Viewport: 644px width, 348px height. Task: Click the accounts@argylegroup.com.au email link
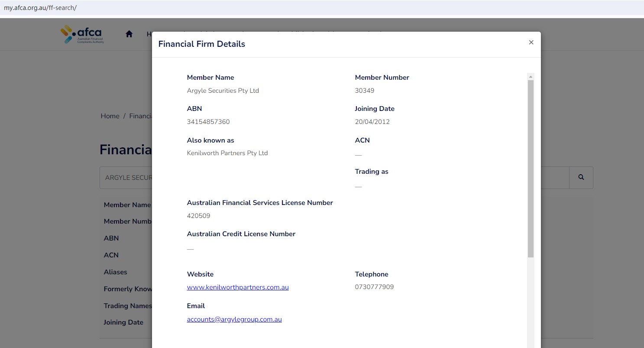pos(234,319)
